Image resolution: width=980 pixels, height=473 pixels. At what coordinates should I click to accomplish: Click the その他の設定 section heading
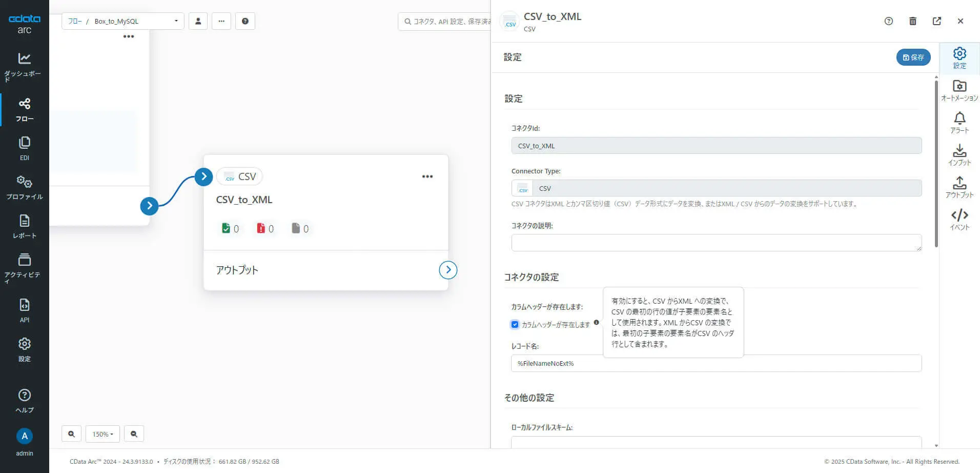point(529,398)
